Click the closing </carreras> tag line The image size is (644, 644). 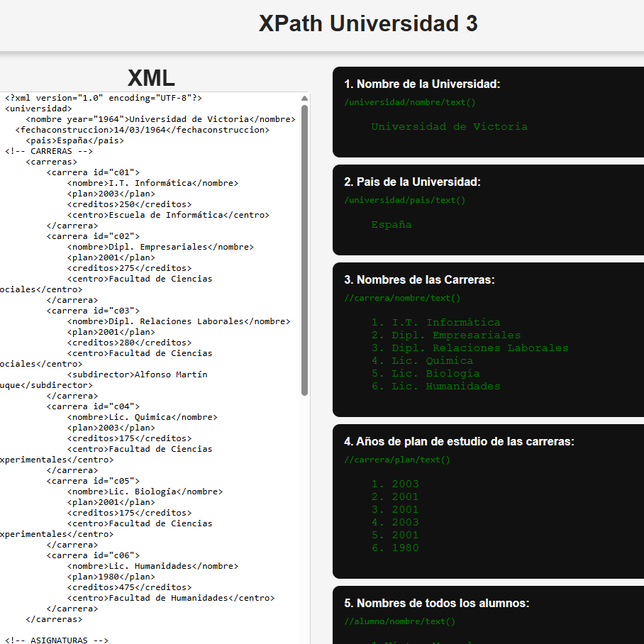pos(54,619)
